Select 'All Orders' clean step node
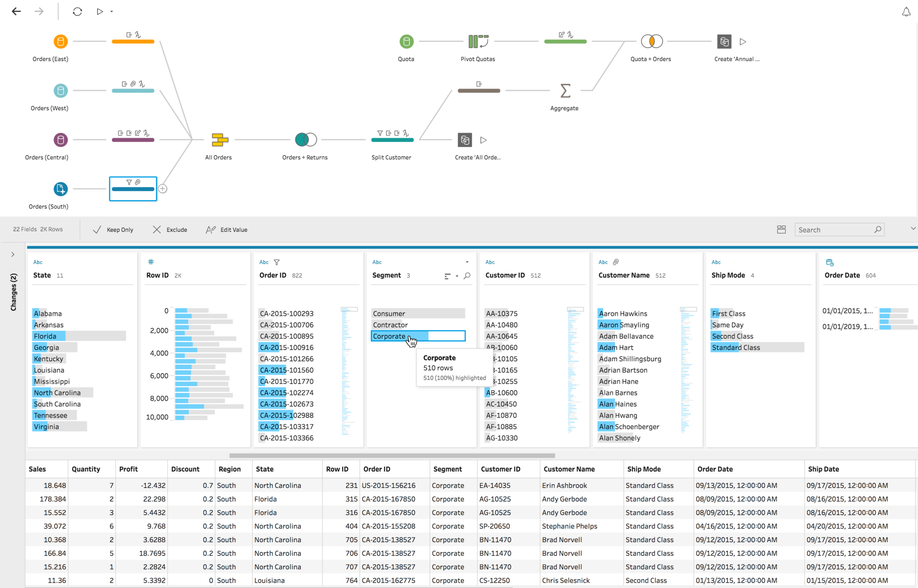 pos(219,139)
